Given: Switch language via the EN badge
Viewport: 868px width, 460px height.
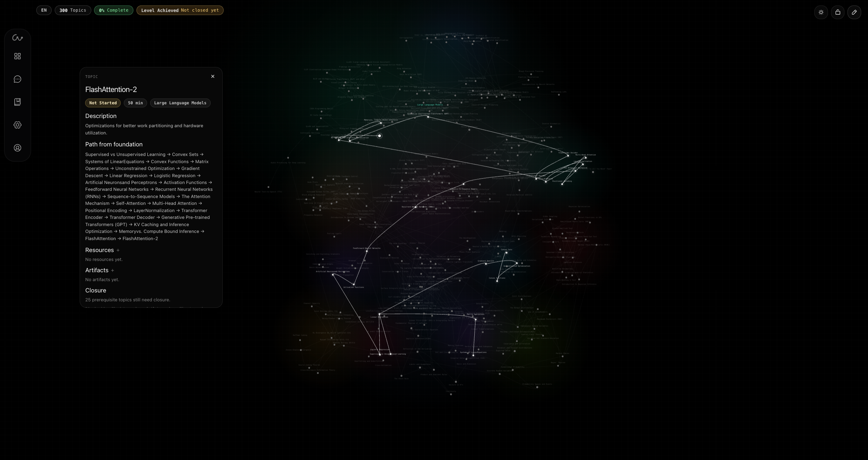Looking at the screenshot, I should coord(44,10).
